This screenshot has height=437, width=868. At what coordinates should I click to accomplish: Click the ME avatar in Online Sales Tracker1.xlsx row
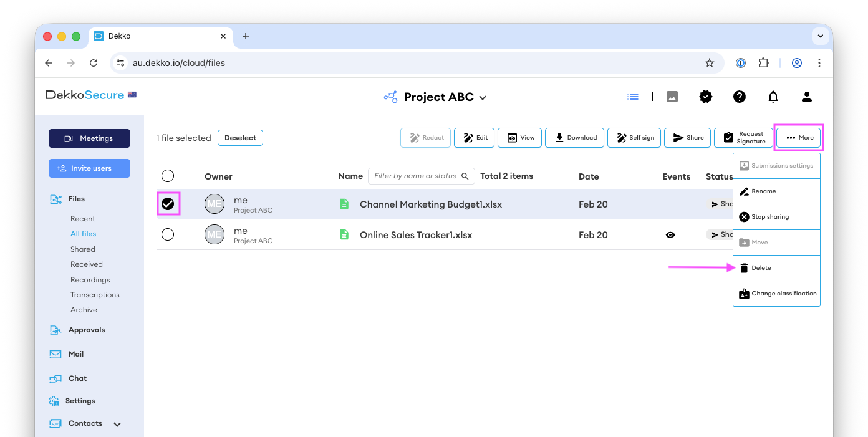tap(215, 234)
